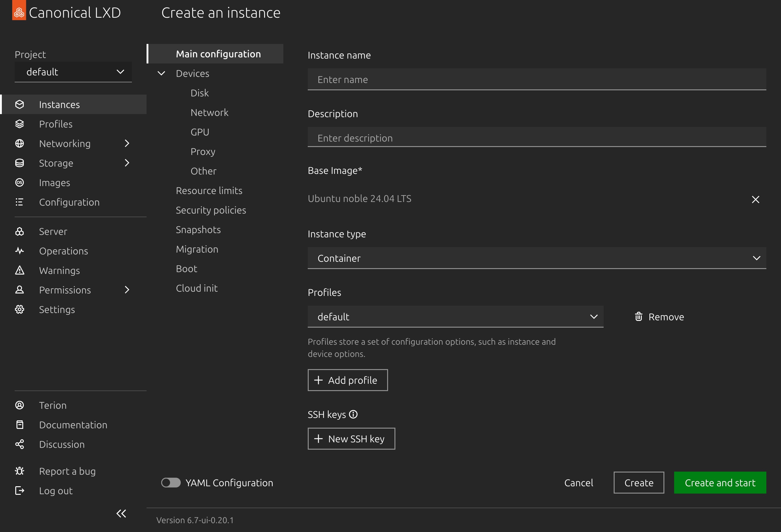Clear the Ubuntu noble base image selection
Viewport: 781px width, 532px height.
pos(755,199)
